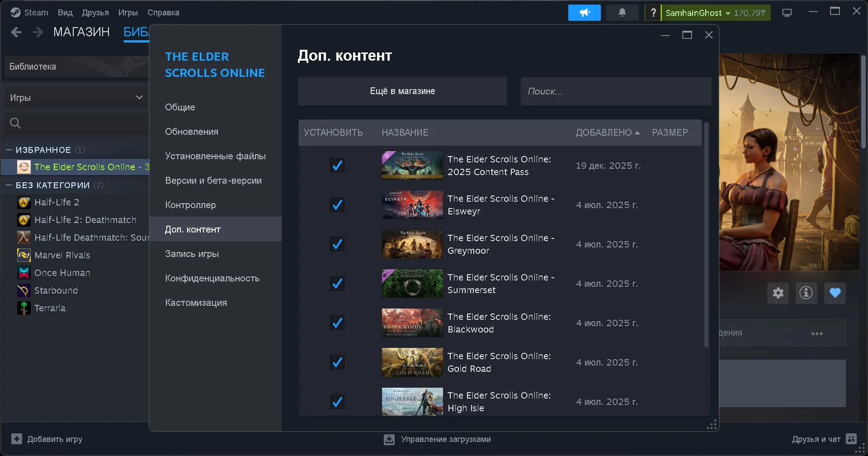Uncheck 2025 Content Pass DLC
The image size is (868, 456).
337,166
